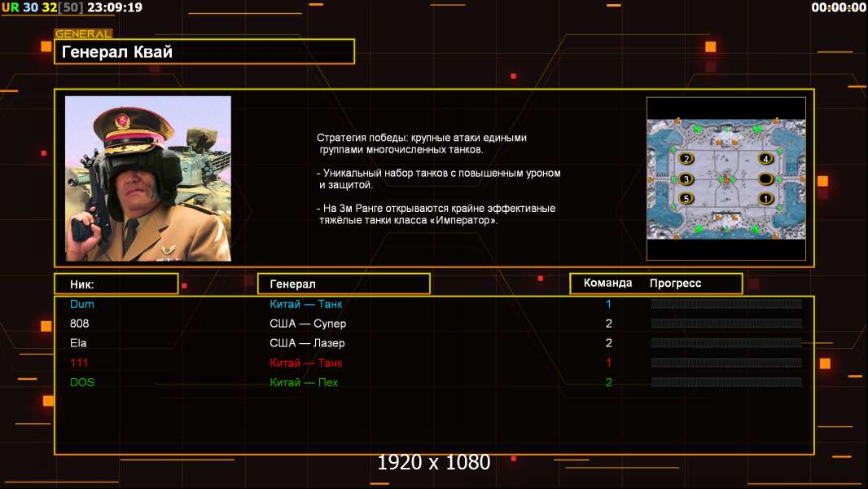Click the "Прогресс" column header
This screenshot has width=868, height=489.
675,283
